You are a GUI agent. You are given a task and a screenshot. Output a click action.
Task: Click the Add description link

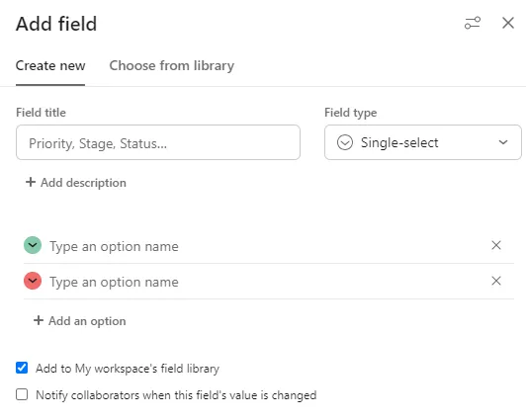76,183
